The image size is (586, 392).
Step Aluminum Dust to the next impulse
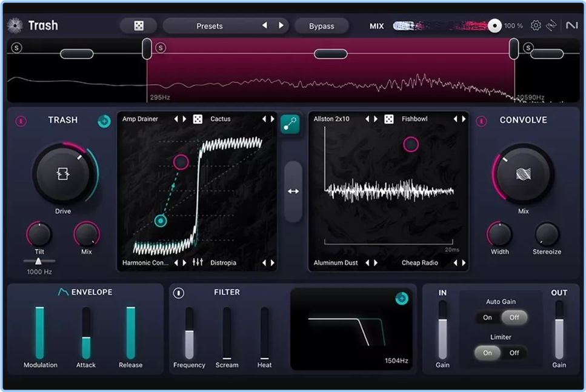(376, 263)
